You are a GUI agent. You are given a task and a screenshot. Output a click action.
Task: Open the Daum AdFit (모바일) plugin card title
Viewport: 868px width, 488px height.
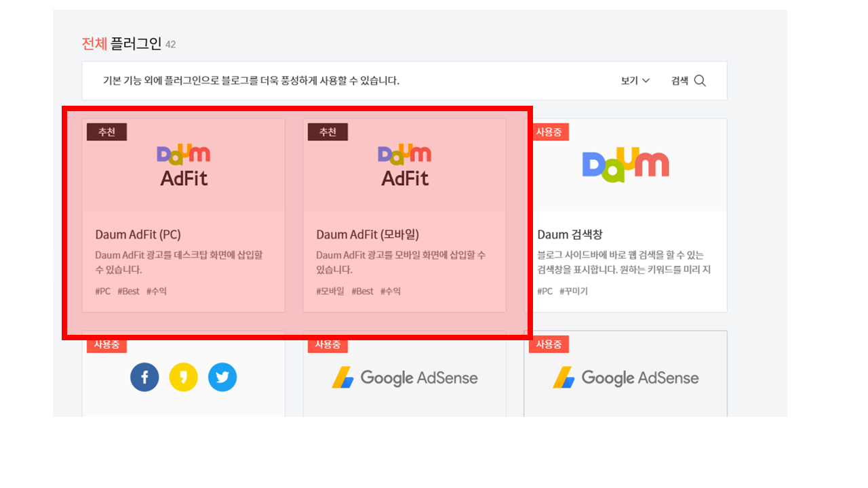pyautogui.click(x=368, y=235)
